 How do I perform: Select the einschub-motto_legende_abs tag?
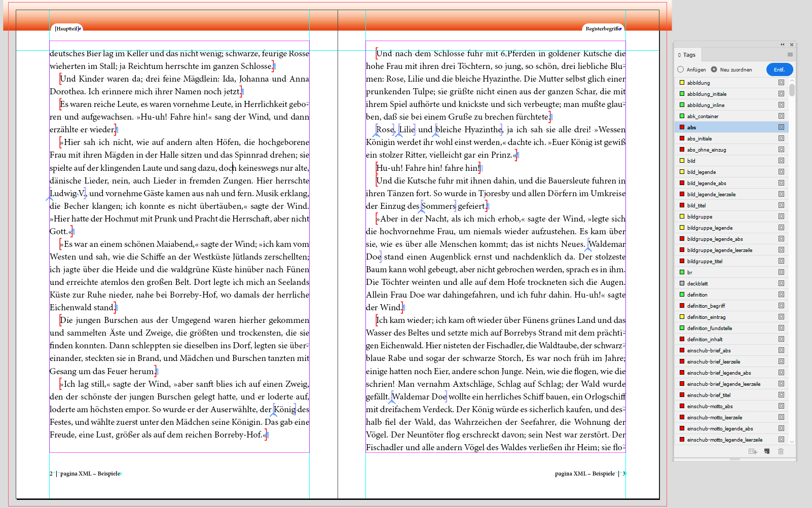[x=731, y=428]
